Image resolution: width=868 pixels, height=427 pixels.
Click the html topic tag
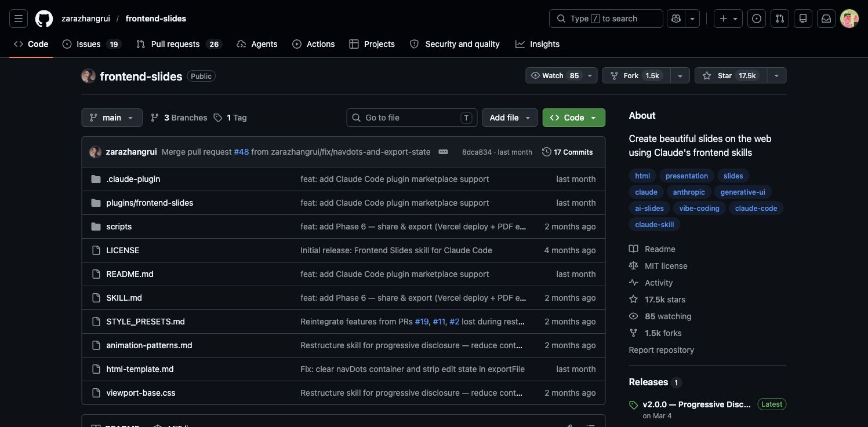click(642, 176)
